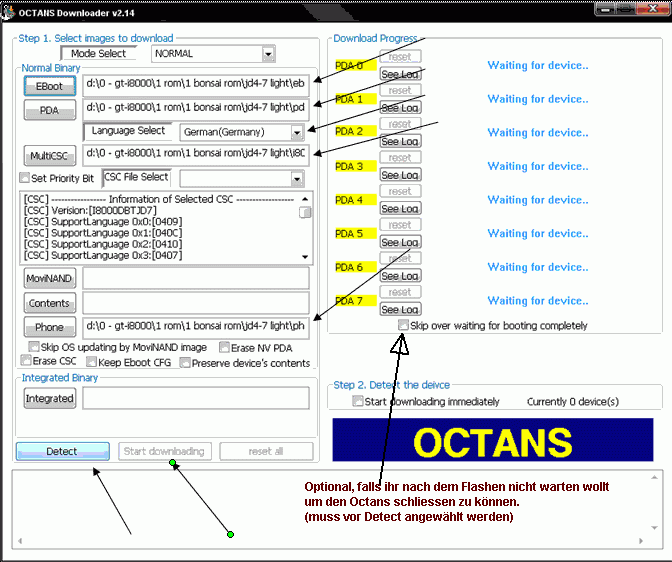Click reset for PDA 5
This screenshot has width=672, height=562.
pyautogui.click(x=400, y=224)
